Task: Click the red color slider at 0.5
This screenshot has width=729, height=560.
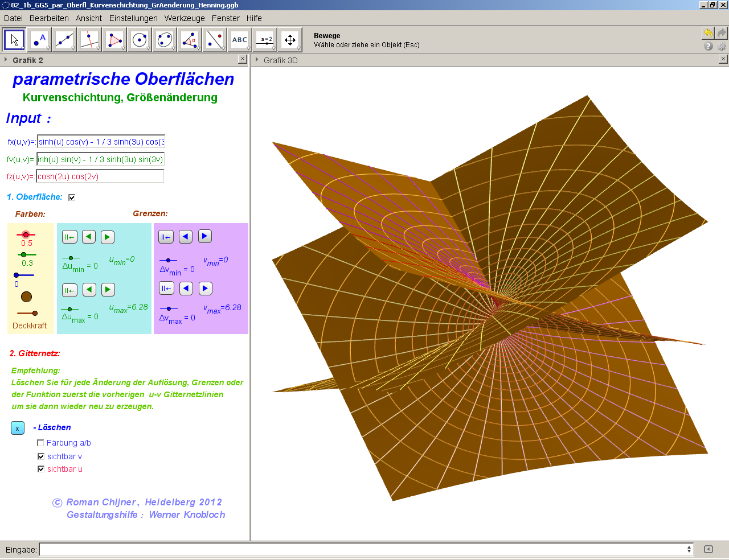Action: pyautogui.click(x=26, y=234)
